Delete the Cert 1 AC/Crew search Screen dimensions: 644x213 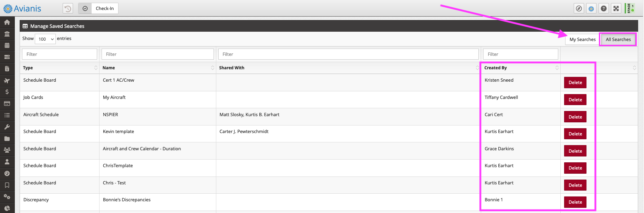coord(575,83)
